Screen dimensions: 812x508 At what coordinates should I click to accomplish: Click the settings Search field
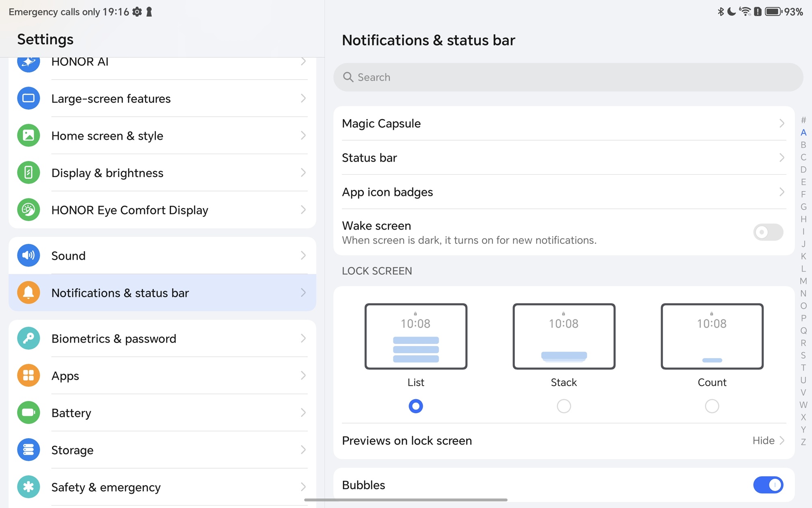click(568, 77)
